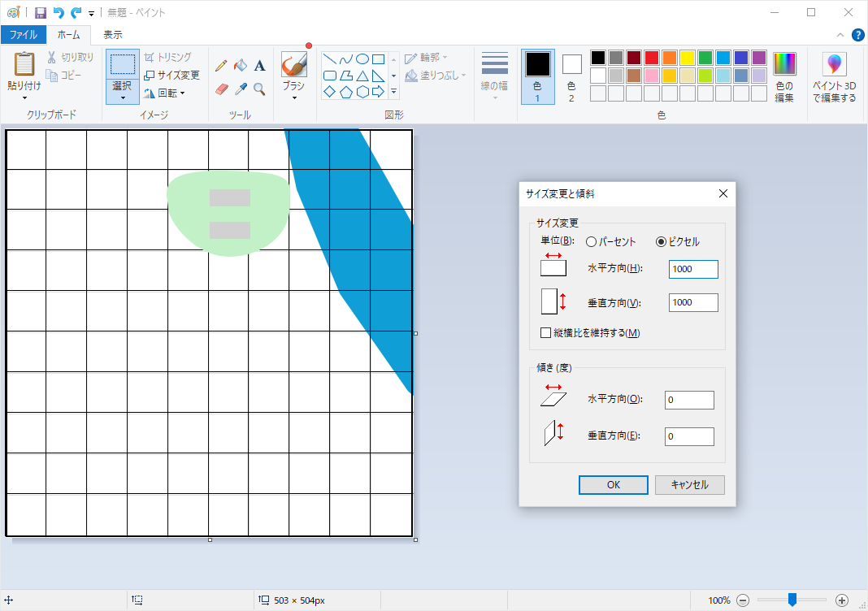This screenshot has height=611, width=868.
Task: Click the Crop (トリミング) tool
Action: coord(167,57)
